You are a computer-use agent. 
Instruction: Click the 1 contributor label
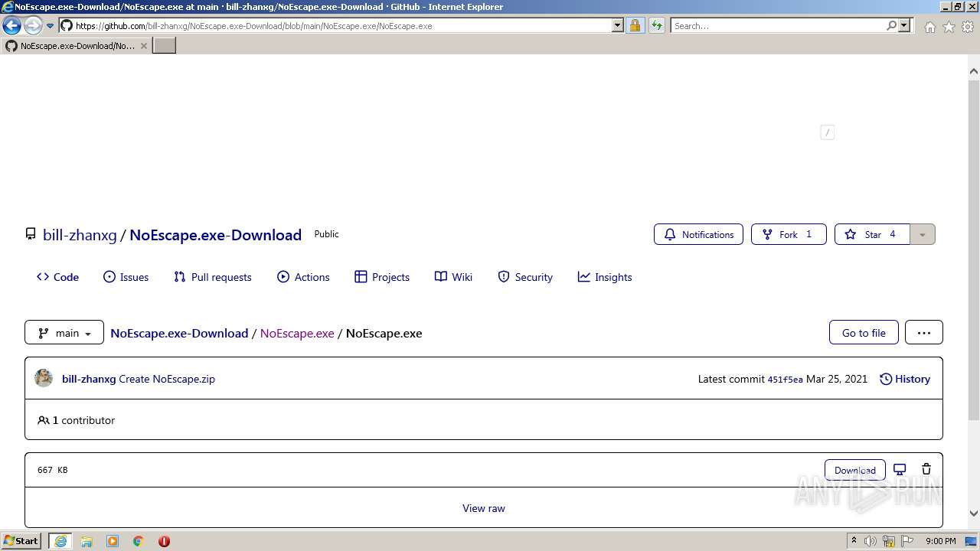click(x=76, y=420)
